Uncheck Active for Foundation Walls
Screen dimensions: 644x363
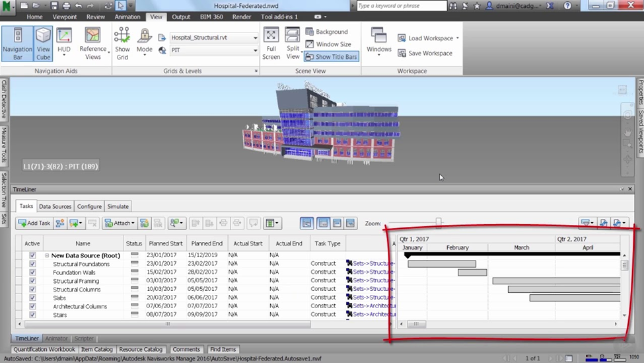[x=32, y=272]
